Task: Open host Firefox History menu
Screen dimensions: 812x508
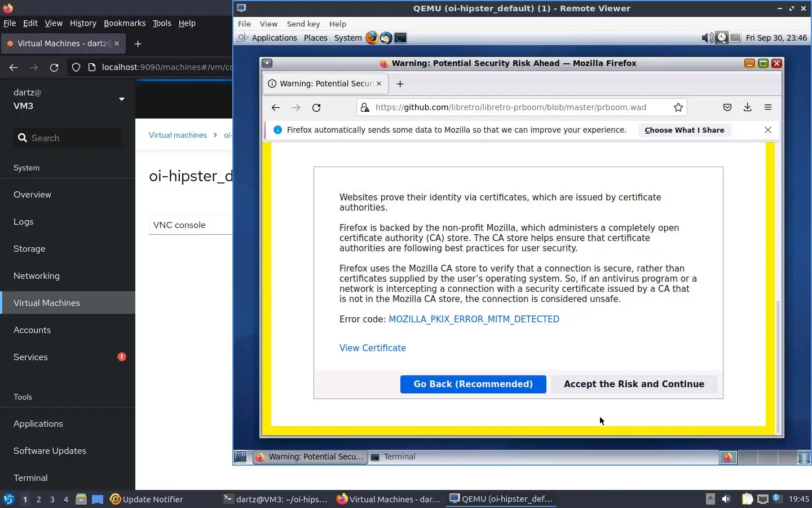Action: coord(83,23)
